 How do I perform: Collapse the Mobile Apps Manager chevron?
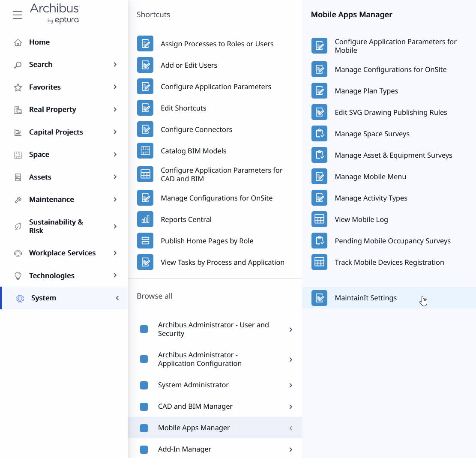point(290,428)
